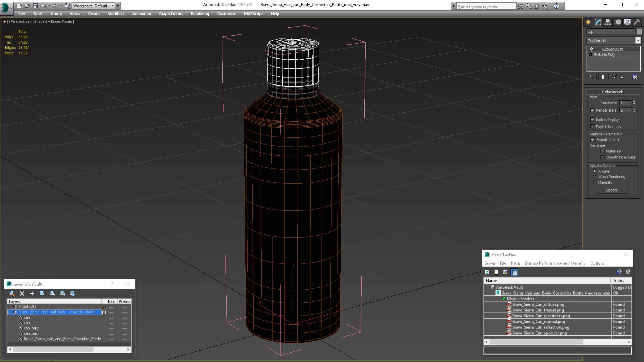
Task: Click the Freeze column header in Layer dialog
Action: coord(125,301)
